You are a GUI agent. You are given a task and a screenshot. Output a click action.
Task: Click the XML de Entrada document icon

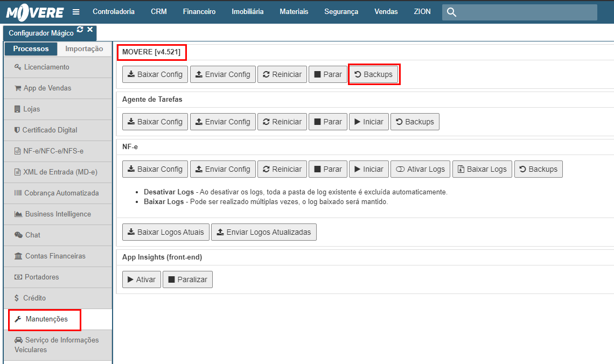(x=17, y=172)
